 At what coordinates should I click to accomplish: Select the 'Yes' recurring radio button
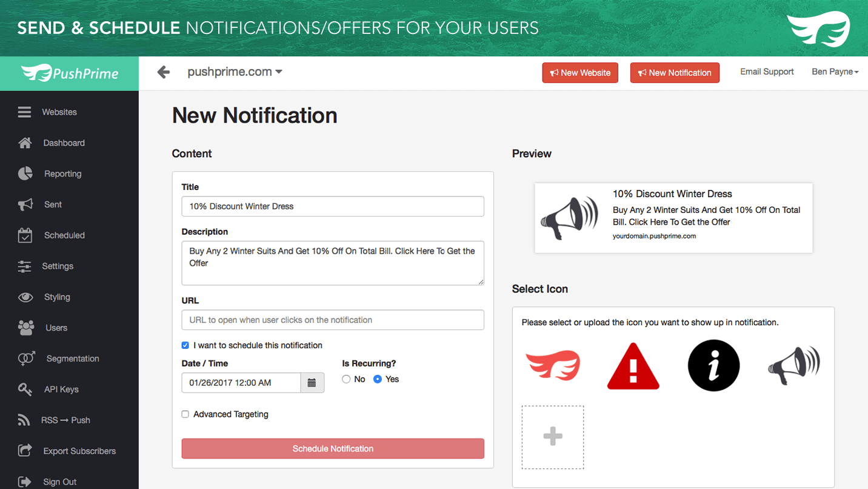[x=378, y=379]
